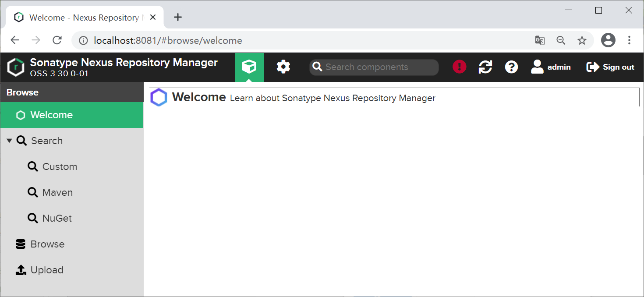Open Custom search in sidebar
Viewport: 644px width, 297px height.
60,167
